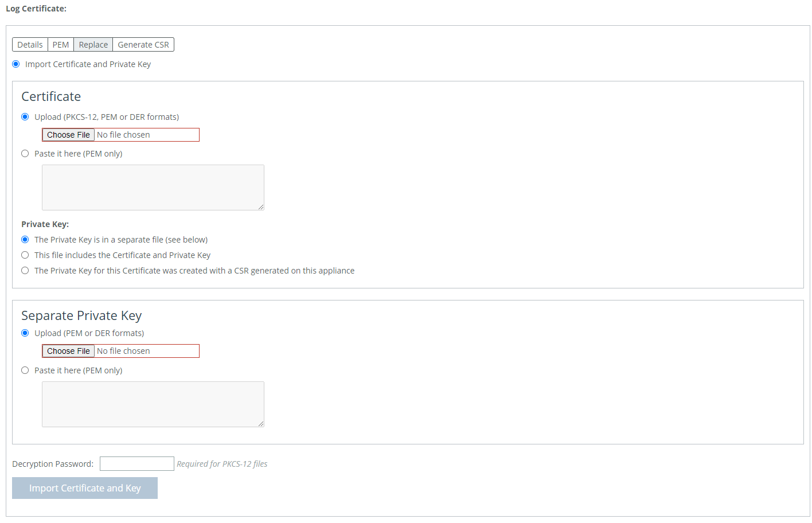Select Private Key is in a separate file
Screen dimensions: 812x523
click(25, 240)
